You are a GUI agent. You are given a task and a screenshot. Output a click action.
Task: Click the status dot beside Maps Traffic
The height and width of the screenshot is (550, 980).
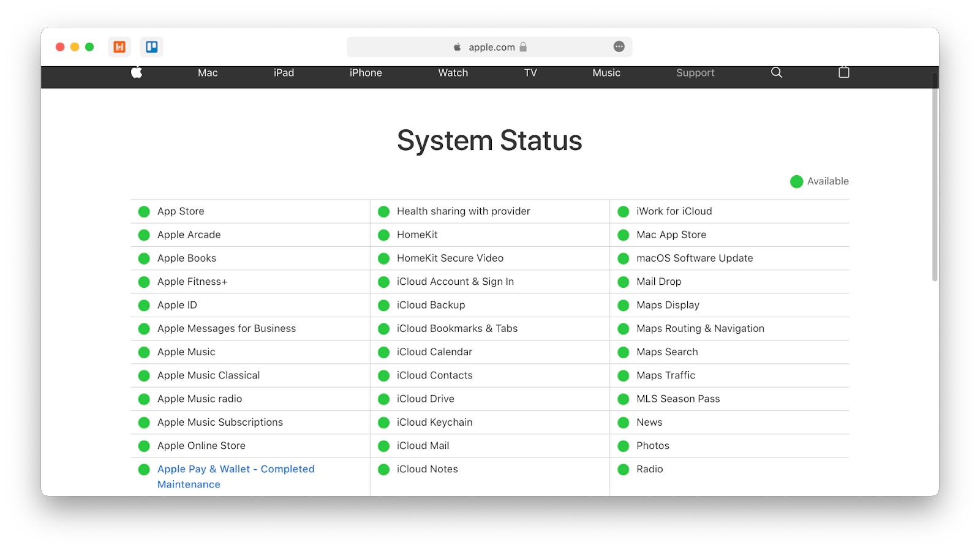pos(624,376)
